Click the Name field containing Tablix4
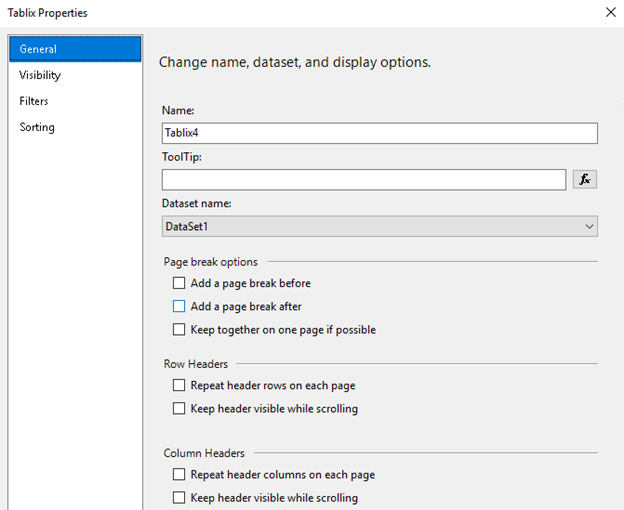 click(380, 133)
